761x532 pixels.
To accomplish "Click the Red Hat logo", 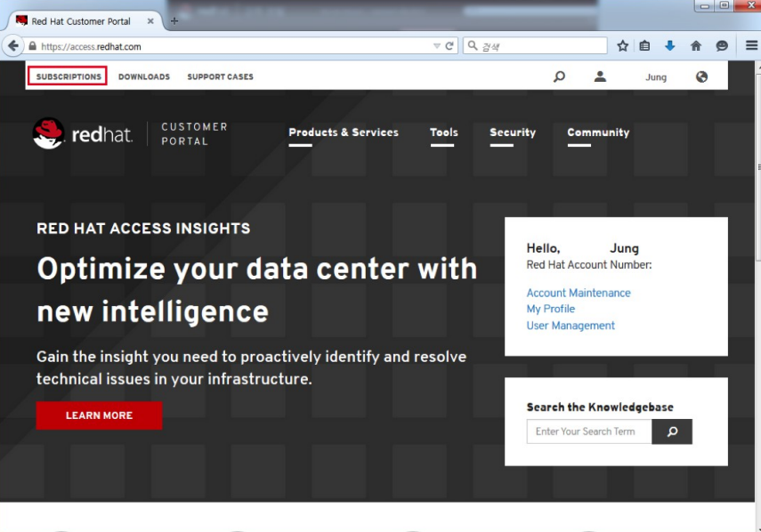I will coord(83,133).
